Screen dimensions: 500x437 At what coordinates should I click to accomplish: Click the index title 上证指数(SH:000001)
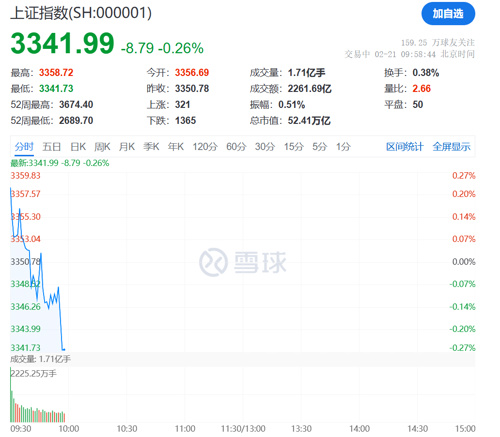[x=81, y=13]
